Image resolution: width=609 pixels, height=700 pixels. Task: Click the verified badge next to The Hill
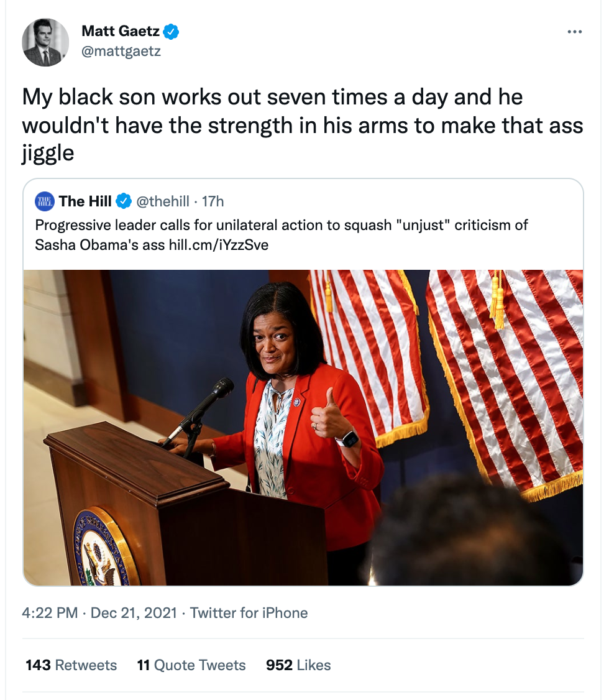[124, 201]
